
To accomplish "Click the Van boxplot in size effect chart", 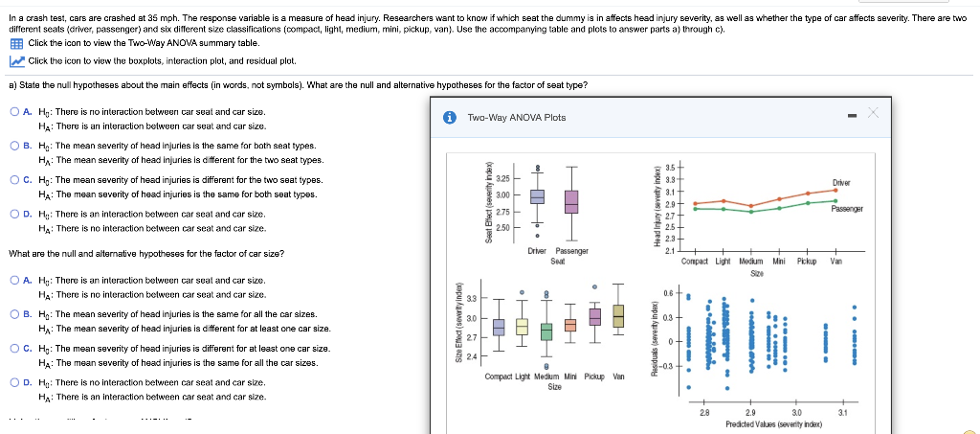I will click(618, 316).
